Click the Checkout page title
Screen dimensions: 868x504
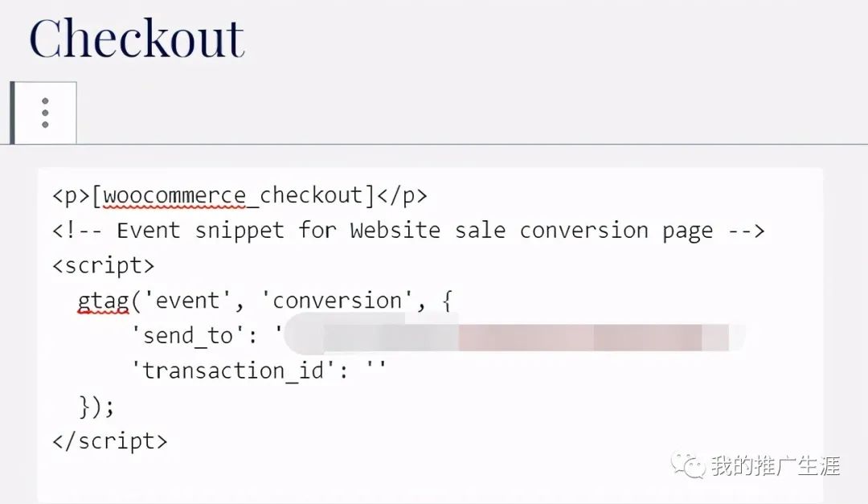[137, 38]
